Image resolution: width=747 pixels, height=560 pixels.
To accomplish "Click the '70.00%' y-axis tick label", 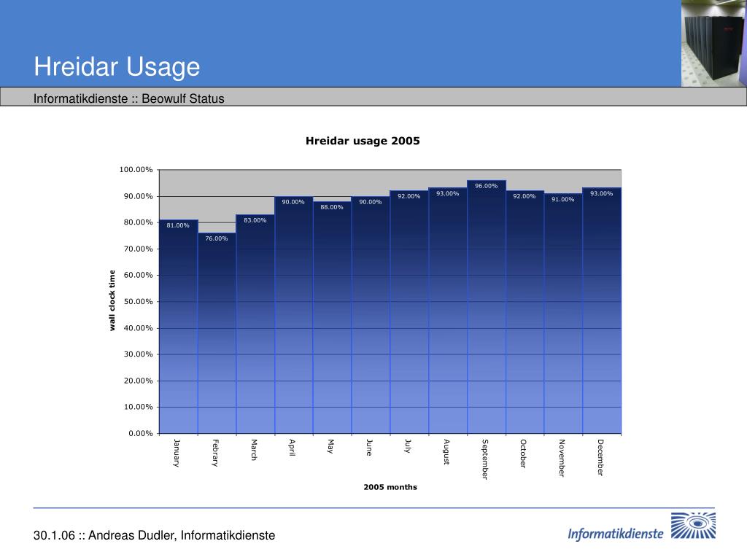I will (x=138, y=249).
